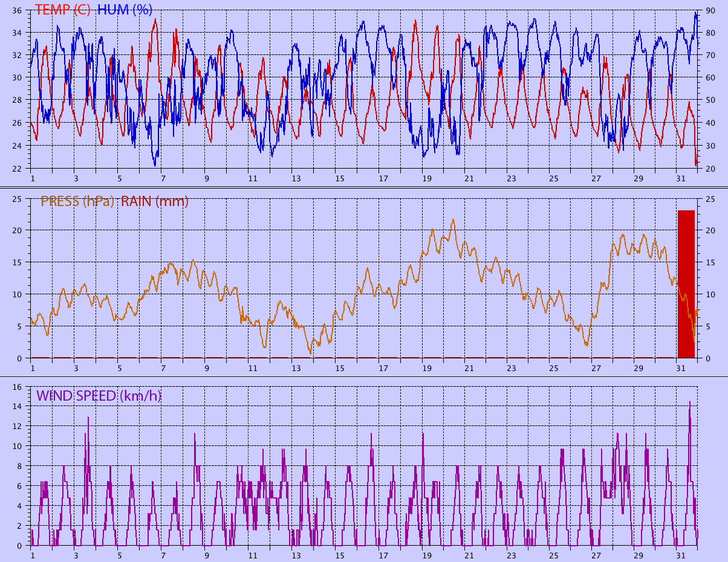The height and width of the screenshot is (562, 728).
Task: Click day 13 label under the pressure chart
Action: (x=296, y=369)
